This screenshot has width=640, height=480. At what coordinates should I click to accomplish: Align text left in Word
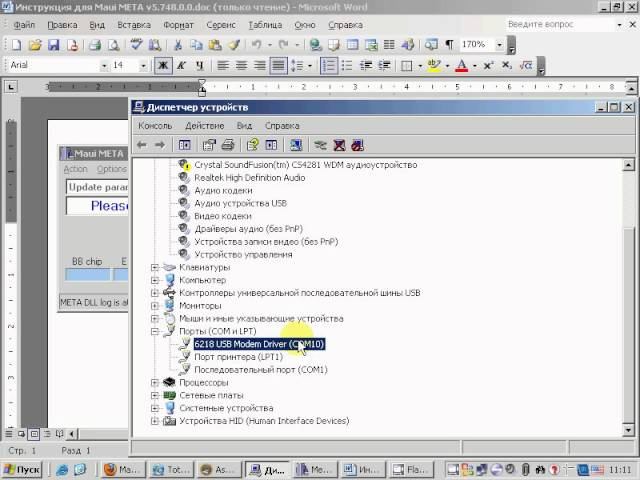222,65
